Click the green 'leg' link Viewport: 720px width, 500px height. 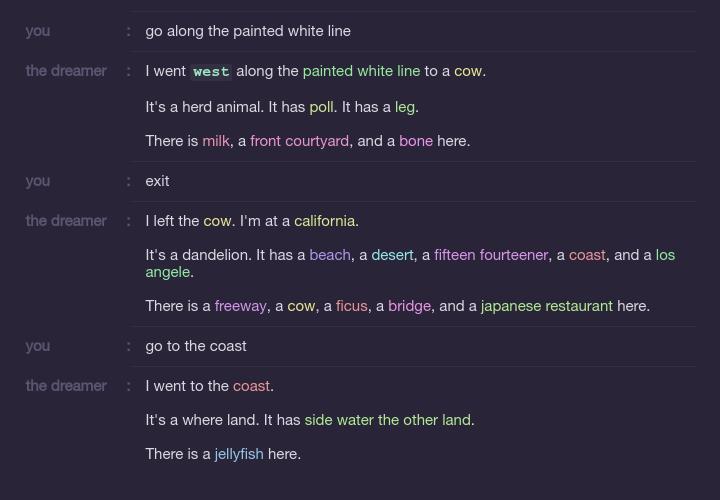click(405, 107)
